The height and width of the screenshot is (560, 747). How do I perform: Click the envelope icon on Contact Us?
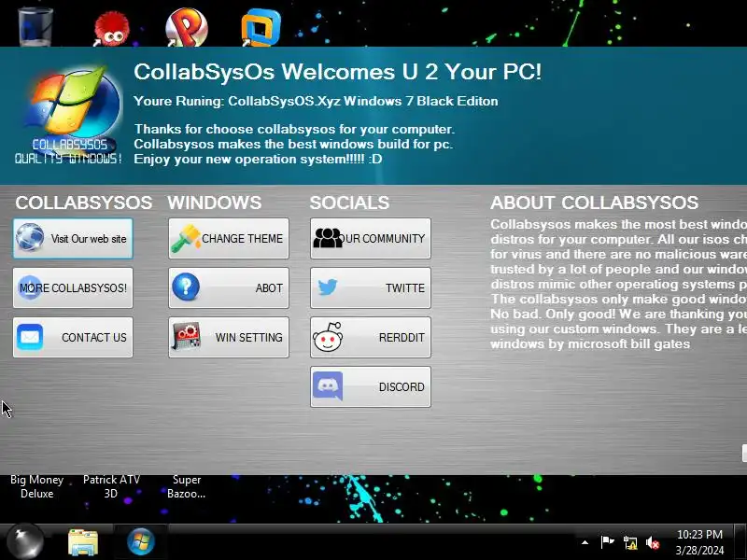(30, 337)
